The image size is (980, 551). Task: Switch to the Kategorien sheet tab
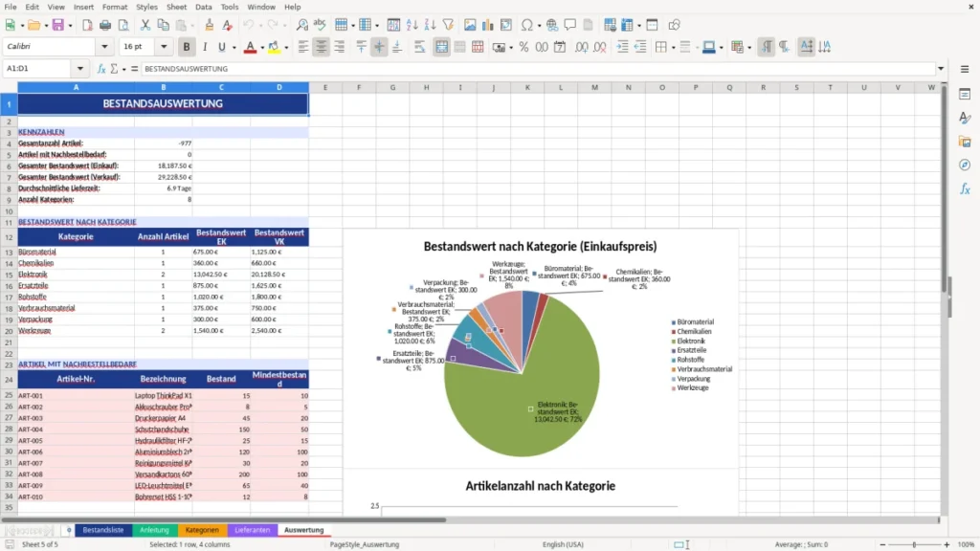point(202,530)
